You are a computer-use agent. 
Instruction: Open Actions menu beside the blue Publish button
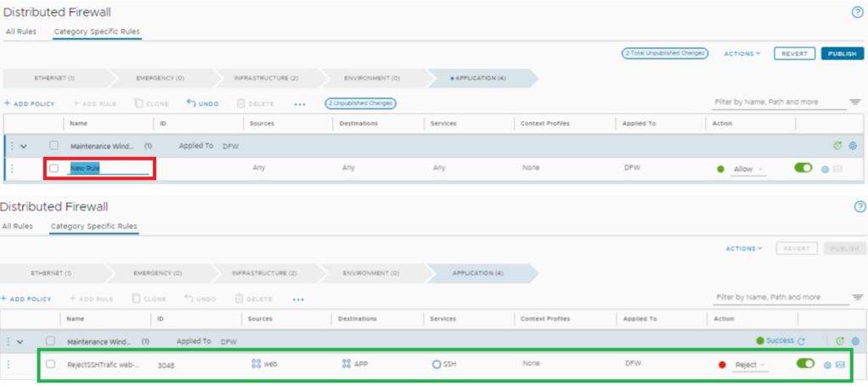(x=741, y=53)
